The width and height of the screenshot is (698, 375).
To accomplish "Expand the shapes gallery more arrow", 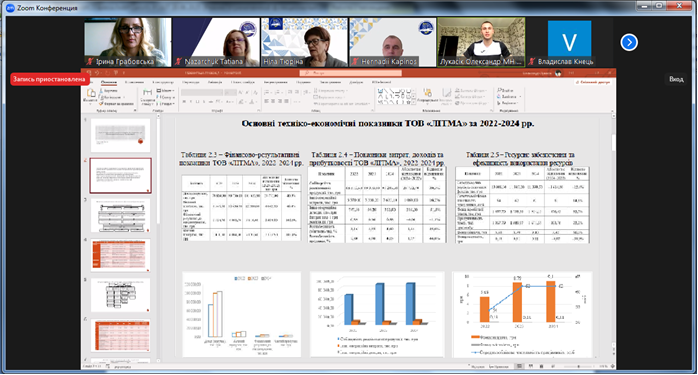I will pos(414,102).
